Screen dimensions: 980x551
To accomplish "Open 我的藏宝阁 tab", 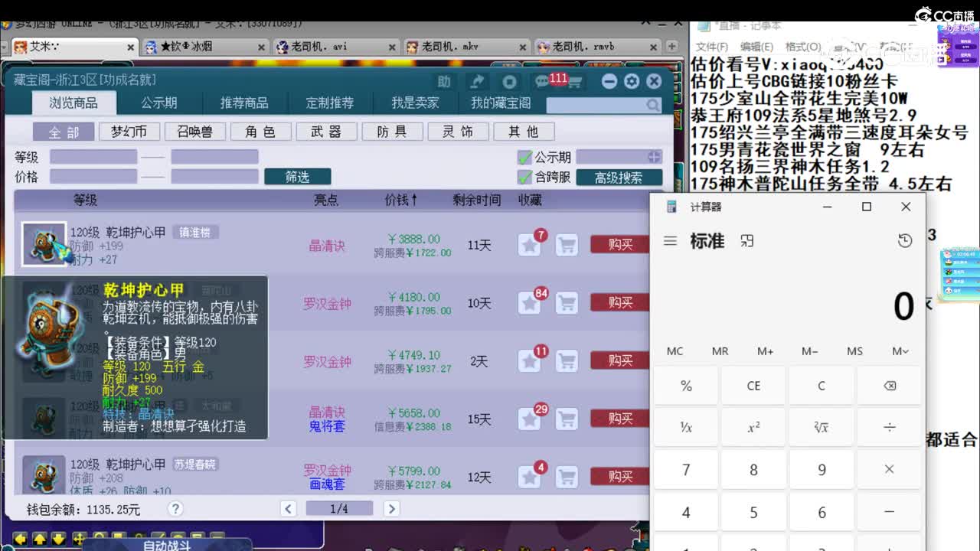I will pyautogui.click(x=501, y=103).
